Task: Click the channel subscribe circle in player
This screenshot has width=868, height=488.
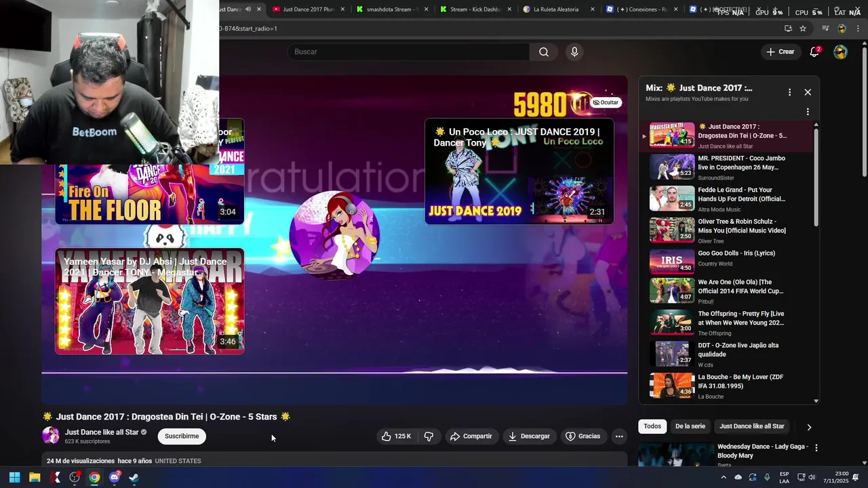Action: coord(334,234)
